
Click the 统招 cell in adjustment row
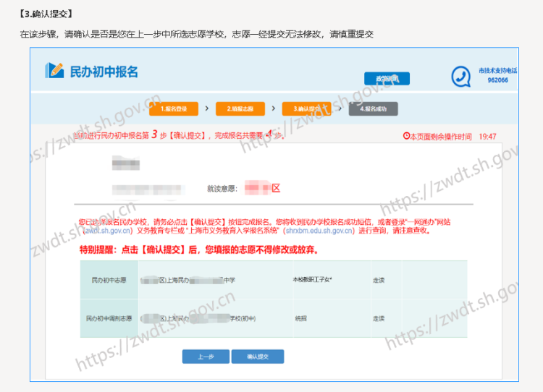300,318
